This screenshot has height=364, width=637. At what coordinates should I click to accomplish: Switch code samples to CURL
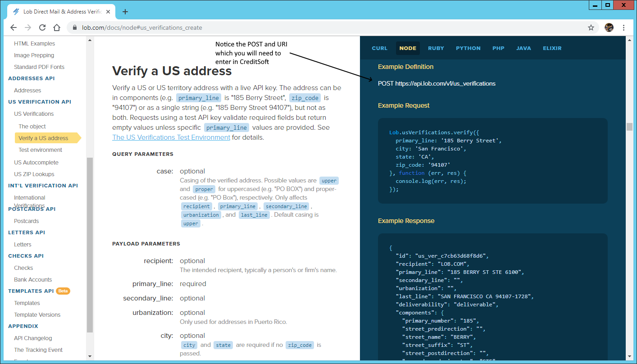(x=379, y=48)
